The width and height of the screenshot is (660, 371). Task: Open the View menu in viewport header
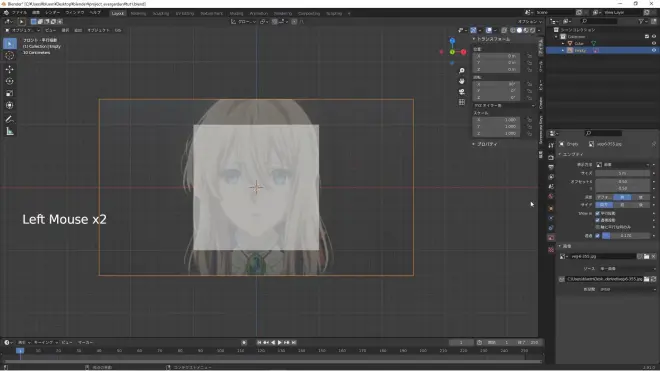50,30
